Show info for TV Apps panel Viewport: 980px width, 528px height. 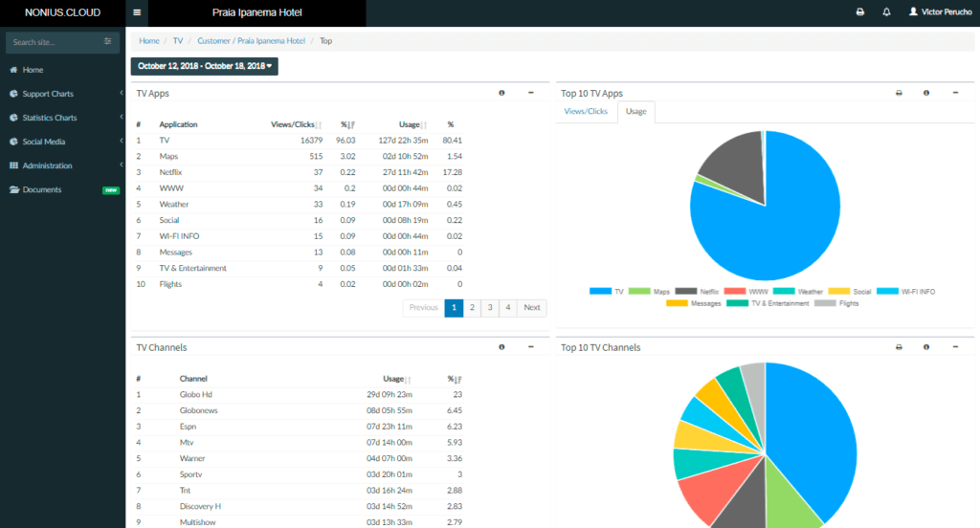501,93
